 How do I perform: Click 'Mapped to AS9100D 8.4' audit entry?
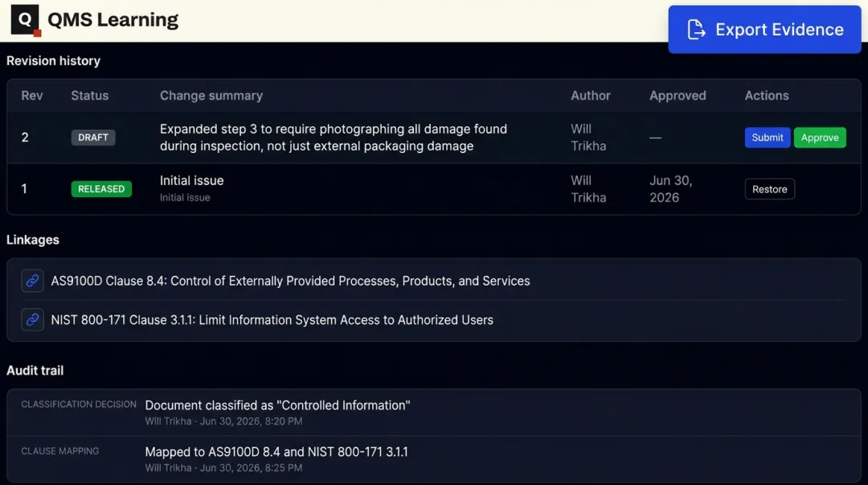tap(276, 452)
